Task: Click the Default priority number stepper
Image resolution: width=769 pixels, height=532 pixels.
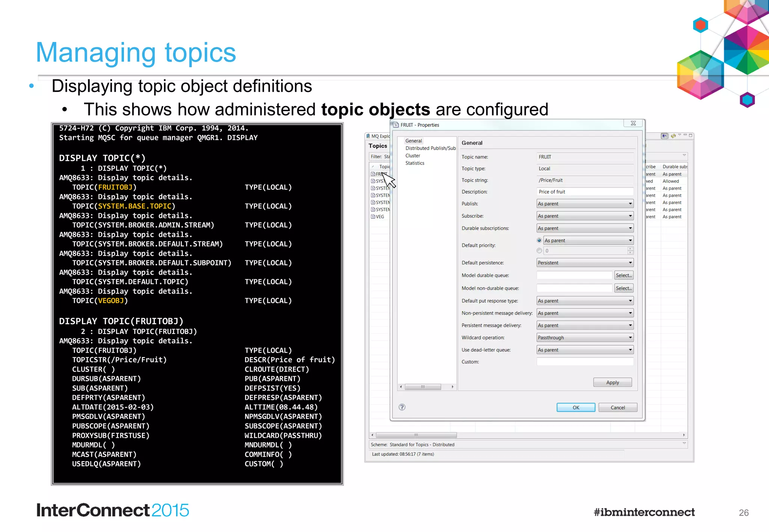Action: pos(630,251)
